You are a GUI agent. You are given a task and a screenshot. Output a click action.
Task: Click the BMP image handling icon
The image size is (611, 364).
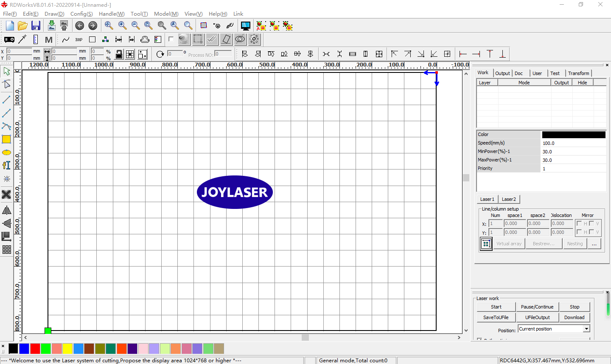pos(79,39)
